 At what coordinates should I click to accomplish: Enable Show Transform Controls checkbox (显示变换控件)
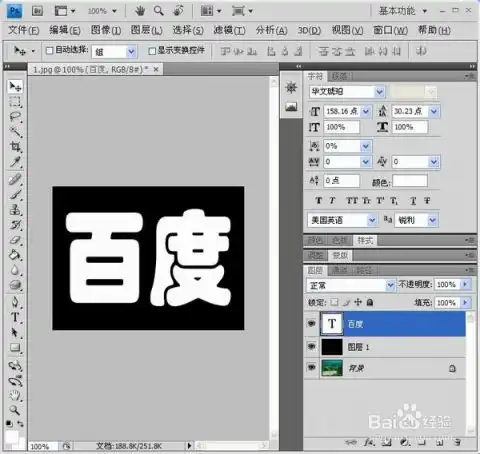click(152, 51)
